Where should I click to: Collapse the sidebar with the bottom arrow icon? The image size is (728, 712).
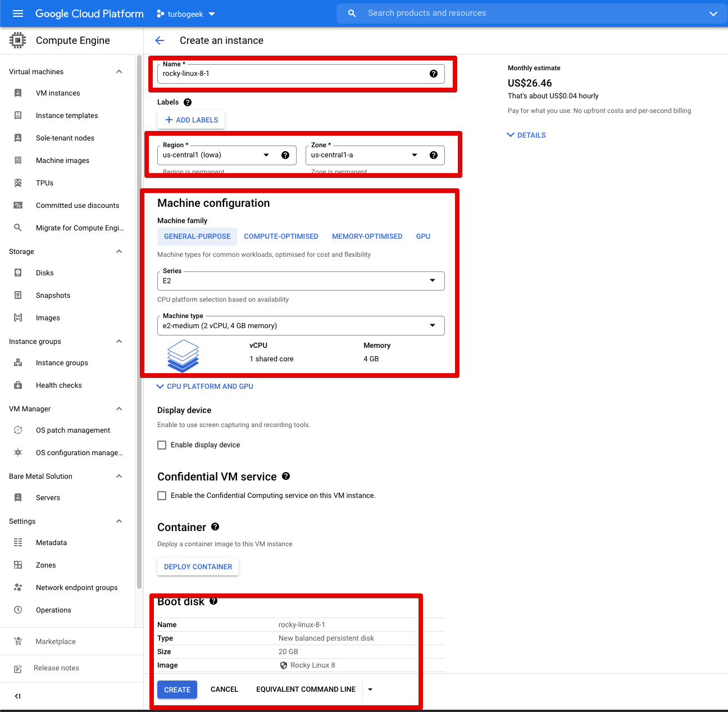point(17,696)
